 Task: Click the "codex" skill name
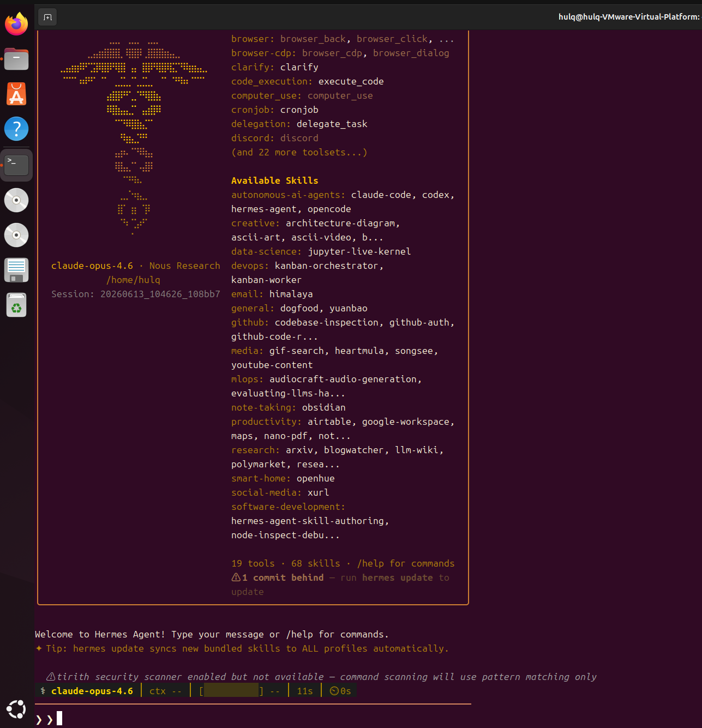coord(436,195)
